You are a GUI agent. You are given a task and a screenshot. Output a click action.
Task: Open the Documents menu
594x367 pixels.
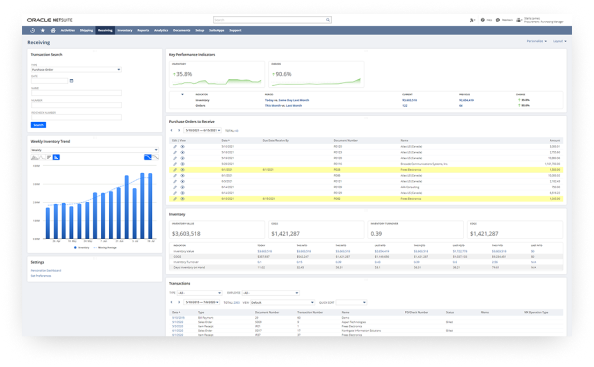coord(181,30)
